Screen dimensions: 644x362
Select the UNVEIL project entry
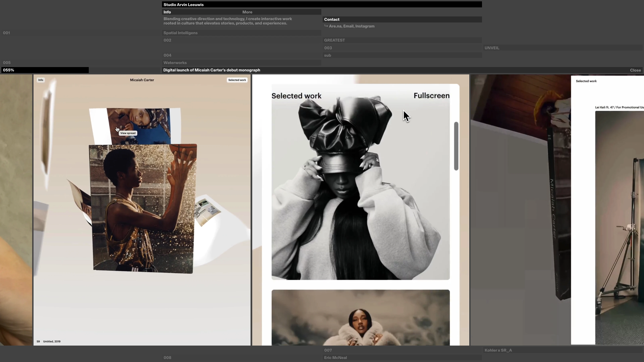tap(492, 48)
